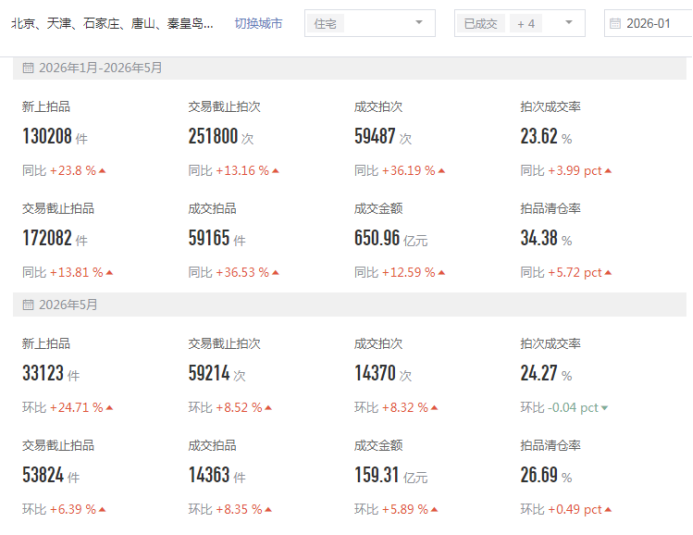Viewport: 693px width, 535px height.
Task: Click the 同比 +13.81 % change figure
Action: (x=68, y=273)
